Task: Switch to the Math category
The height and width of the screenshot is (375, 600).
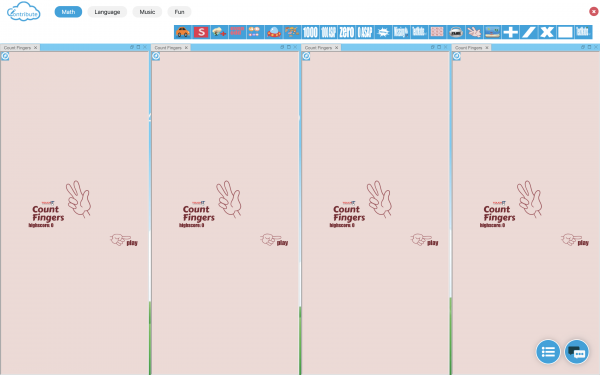Action: pos(68,12)
